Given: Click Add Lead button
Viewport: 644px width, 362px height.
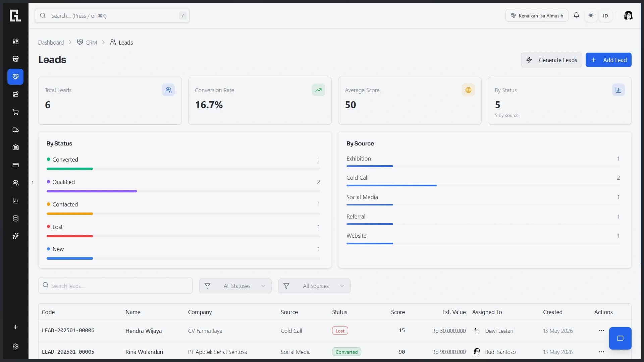Looking at the screenshot, I should 608,60.
